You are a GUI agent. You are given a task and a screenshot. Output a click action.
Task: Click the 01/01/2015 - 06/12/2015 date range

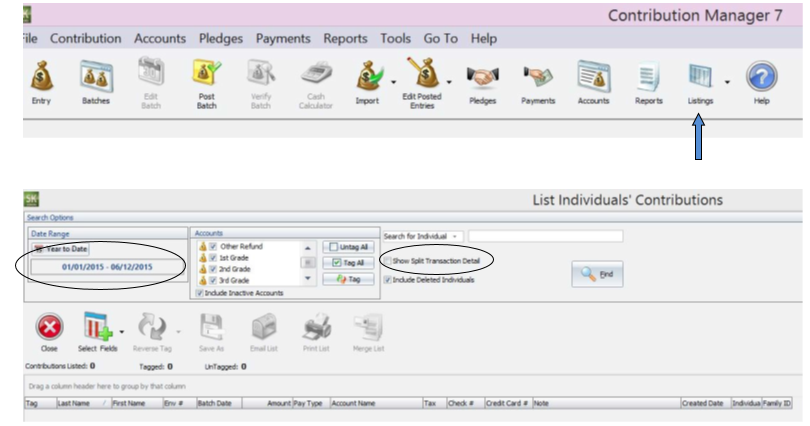(x=107, y=267)
